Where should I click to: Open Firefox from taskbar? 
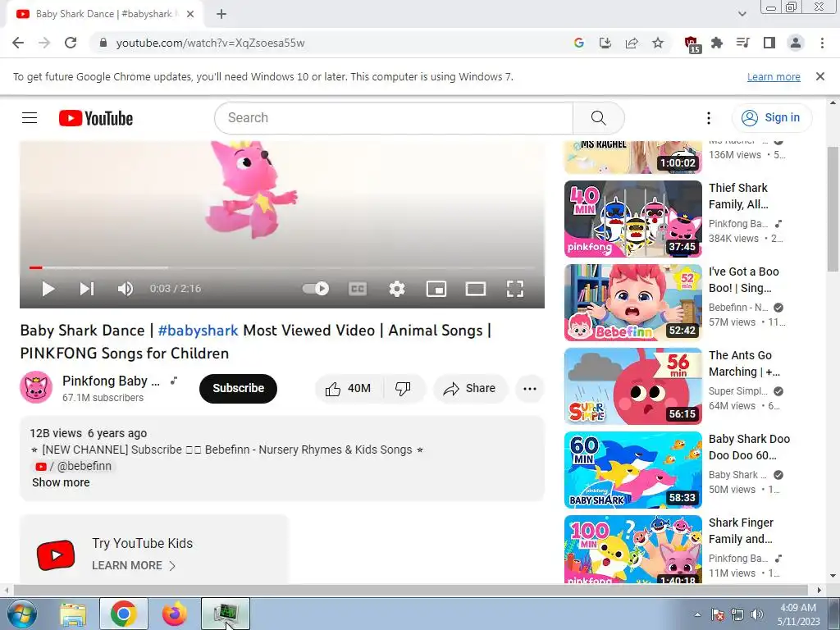pos(175,614)
